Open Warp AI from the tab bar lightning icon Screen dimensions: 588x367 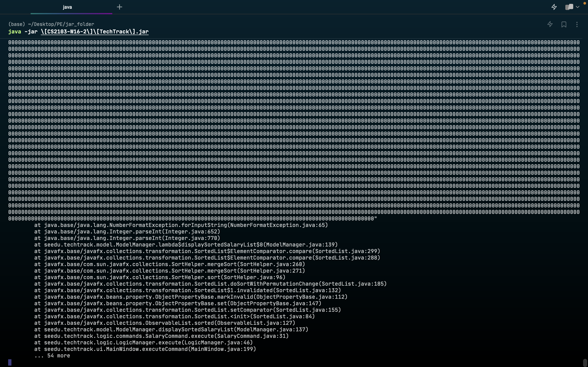(x=554, y=7)
